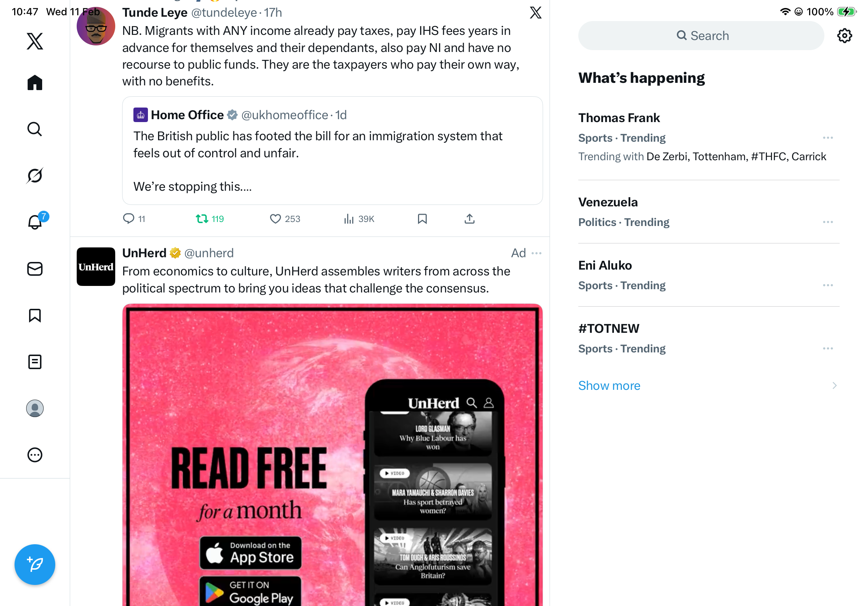The height and width of the screenshot is (606, 868).
Task: Compose a new post
Action: [x=35, y=564]
